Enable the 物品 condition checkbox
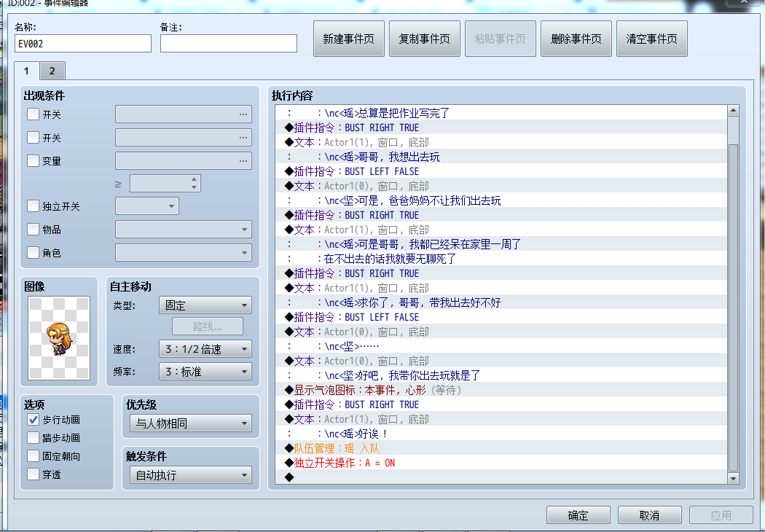 point(34,230)
